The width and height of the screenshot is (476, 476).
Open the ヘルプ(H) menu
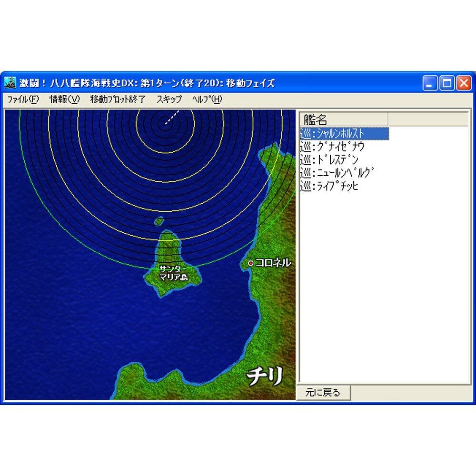tap(207, 99)
